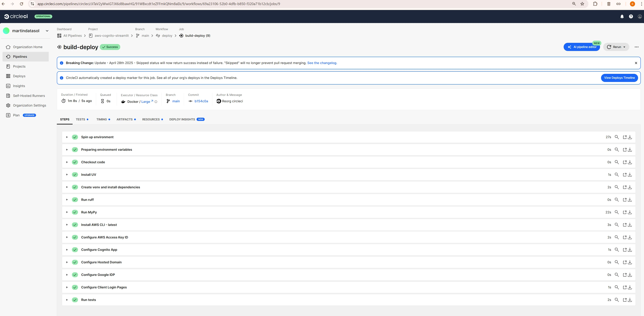Viewport: 644px width, 316px height.
Task: Open Organization Settings in the sidebar
Action: (29, 105)
